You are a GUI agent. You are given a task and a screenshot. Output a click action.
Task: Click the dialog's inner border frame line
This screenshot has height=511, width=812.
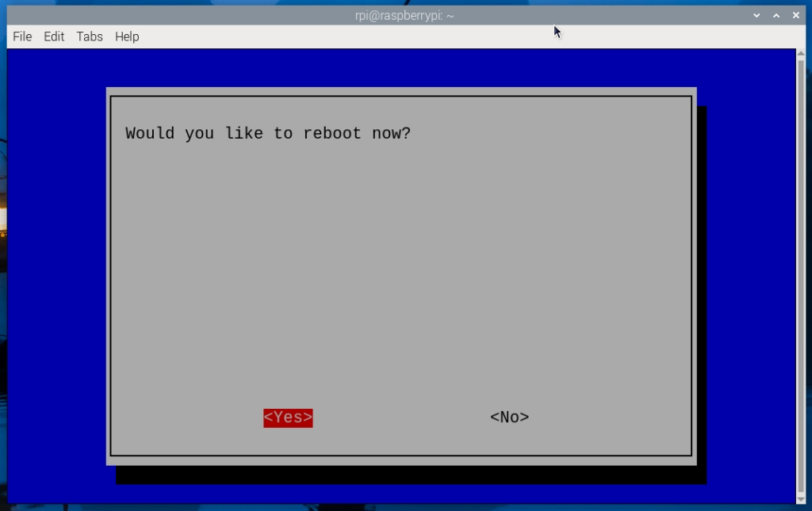tap(111, 277)
